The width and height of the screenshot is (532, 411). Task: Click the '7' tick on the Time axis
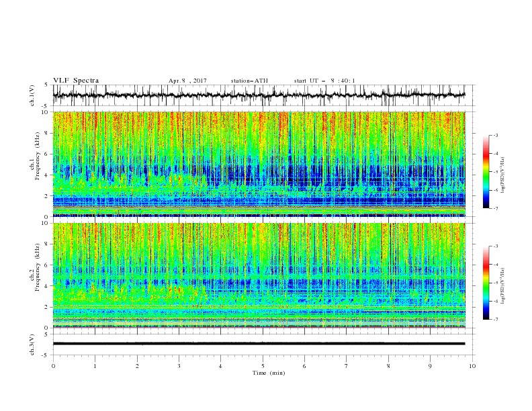click(347, 366)
